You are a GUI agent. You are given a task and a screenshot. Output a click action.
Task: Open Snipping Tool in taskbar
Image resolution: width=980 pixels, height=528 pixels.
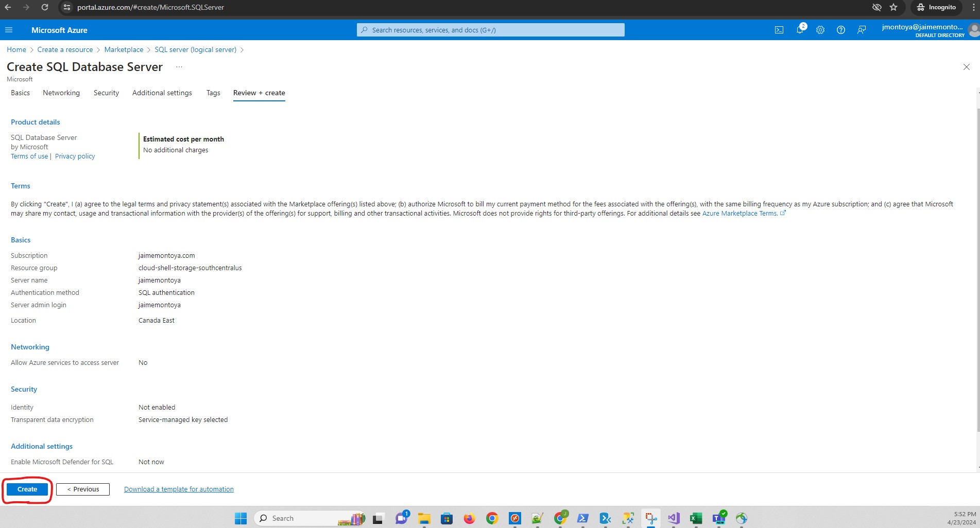[650, 518]
